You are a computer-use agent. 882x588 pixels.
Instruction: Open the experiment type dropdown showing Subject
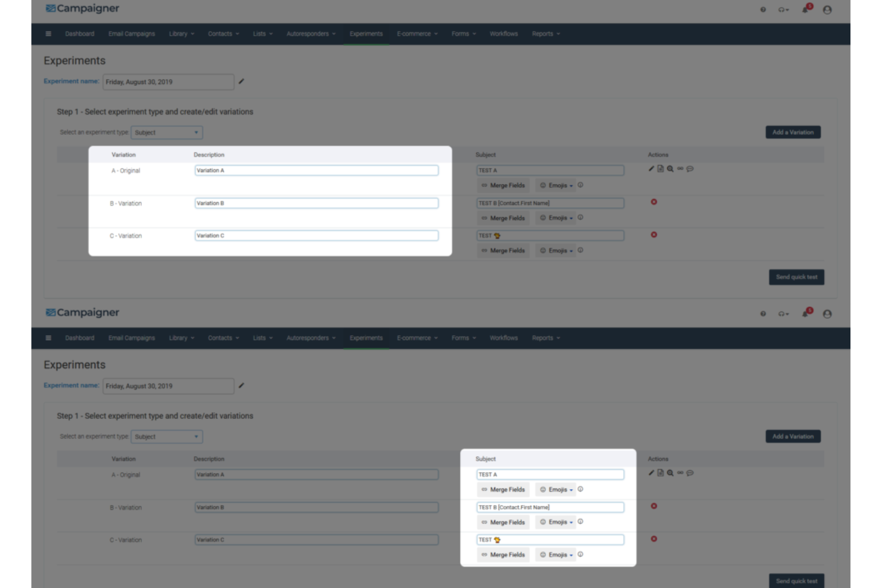[167, 133]
